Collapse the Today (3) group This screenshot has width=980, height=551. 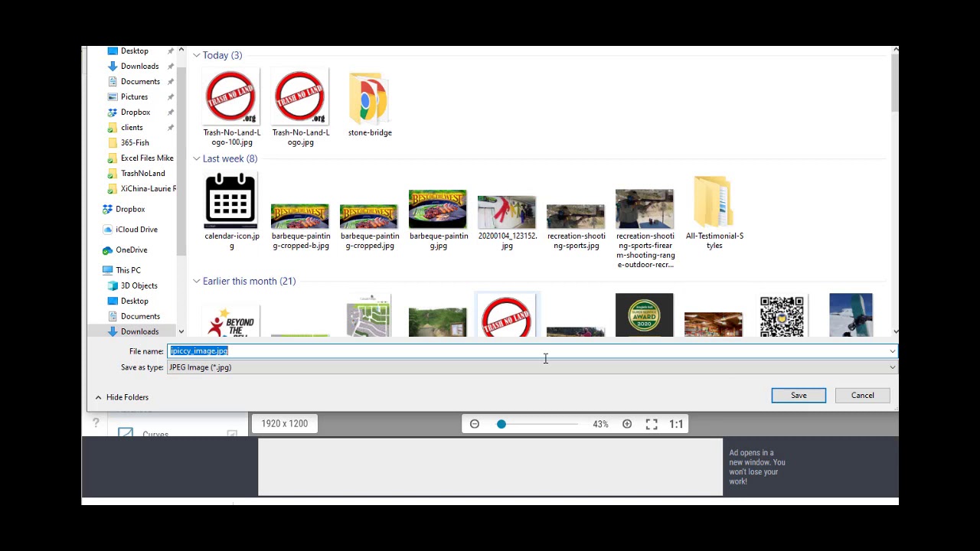[x=197, y=55]
